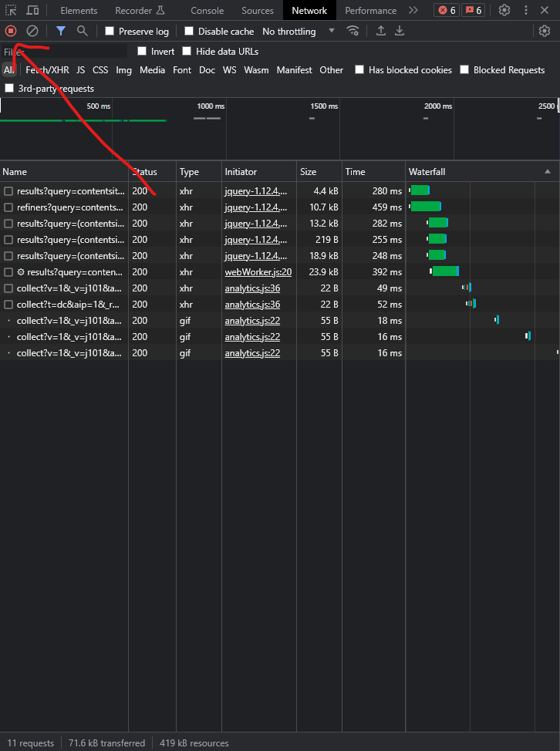Import HAR file upload icon
Image resolution: width=560 pixels, height=751 pixels.
(381, 31)
